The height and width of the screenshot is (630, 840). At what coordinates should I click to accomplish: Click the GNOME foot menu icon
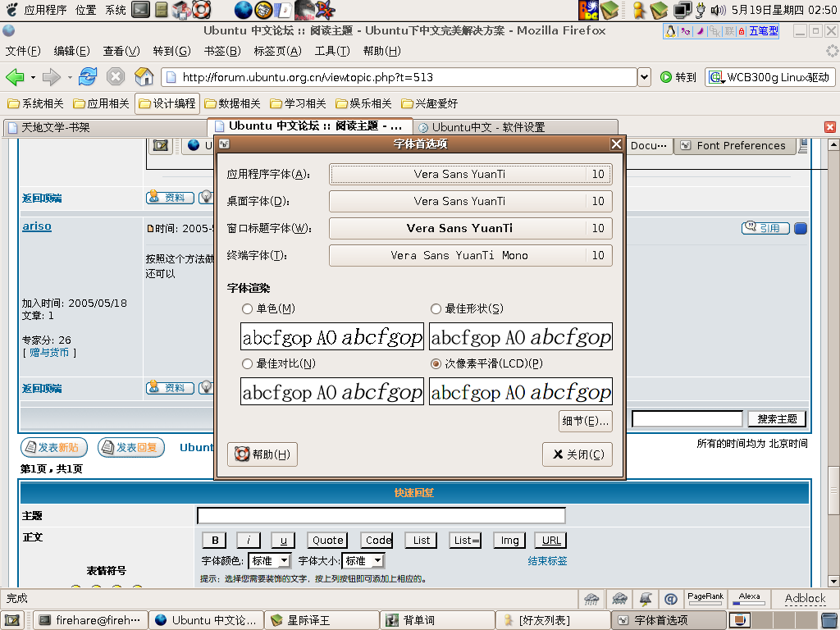click(x=11, y=9)
